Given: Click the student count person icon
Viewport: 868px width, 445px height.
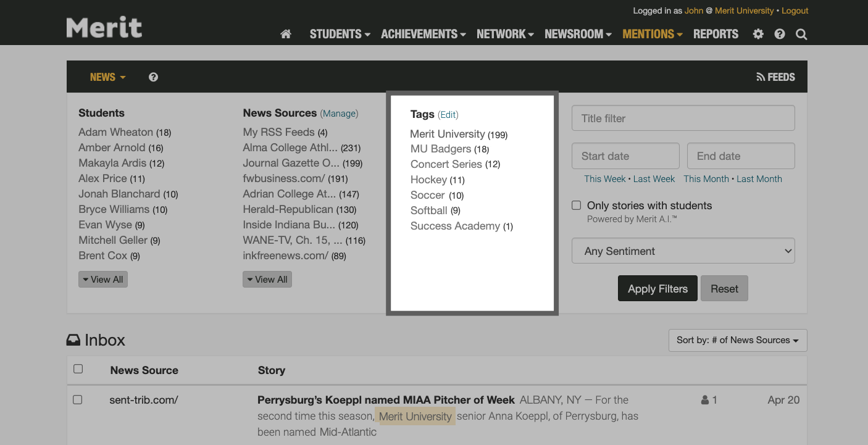Looking at the screenshot, I should (705, 400).
